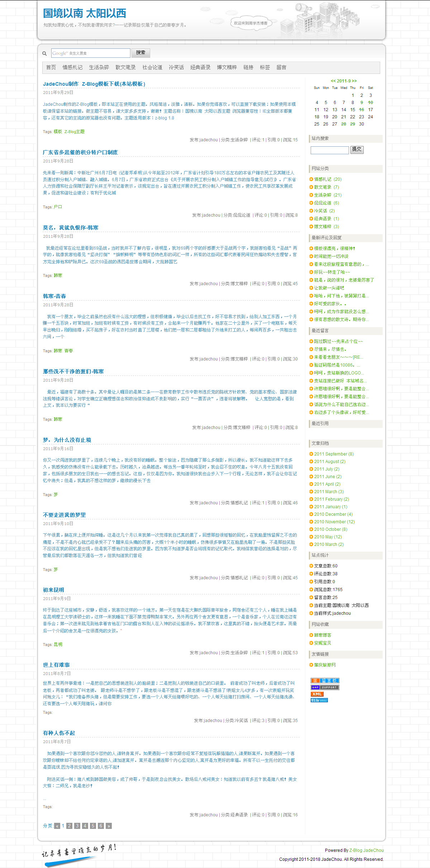Open bookmark 韩寒博客
430x868 pixels.
(x=322, y=635)
